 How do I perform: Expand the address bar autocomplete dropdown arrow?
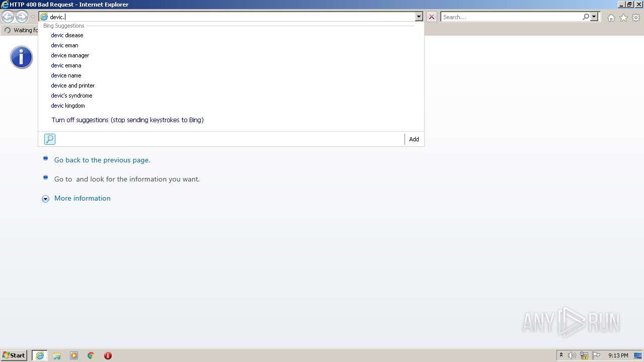point(419,17)
